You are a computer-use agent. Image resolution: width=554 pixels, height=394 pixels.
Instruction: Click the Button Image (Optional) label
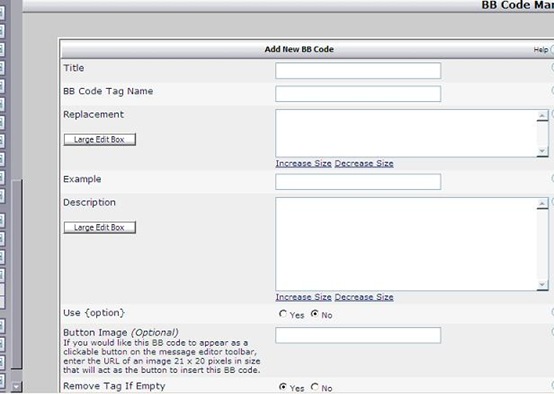coord(121,333)
